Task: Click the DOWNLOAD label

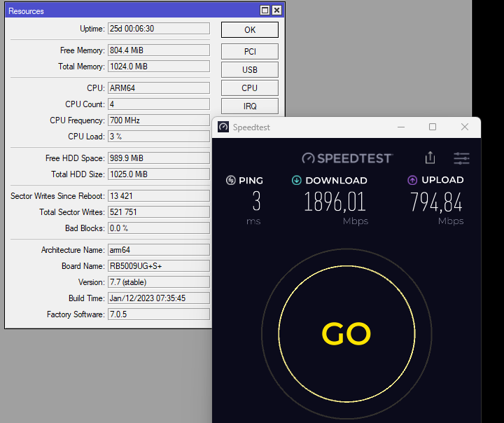Action: click(336, 180)
